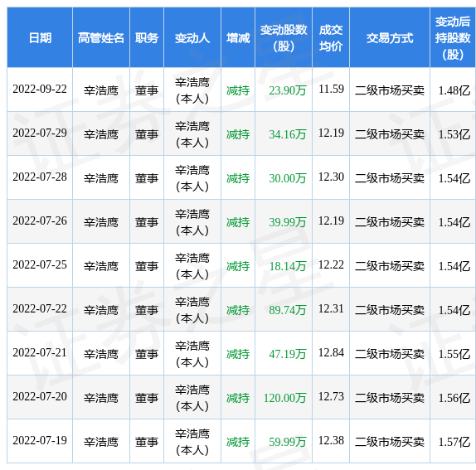Click the average price 11.59

(x=331, y=89)
